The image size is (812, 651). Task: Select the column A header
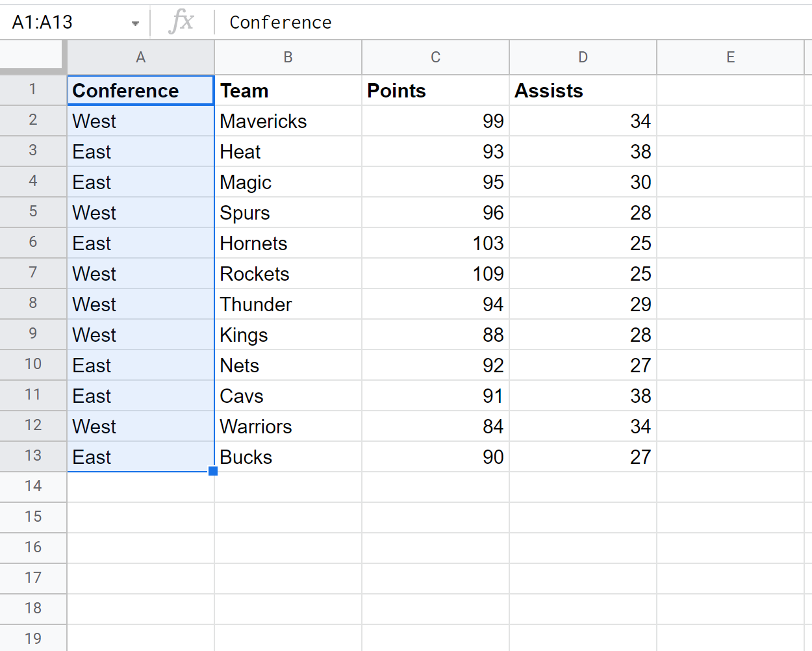click(x=141, y=57)
